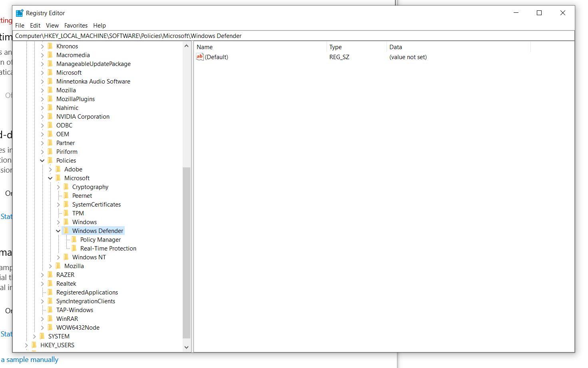Select the ManageableUpdatePackage folder icon
588x368 pixels.
[50, 64]
